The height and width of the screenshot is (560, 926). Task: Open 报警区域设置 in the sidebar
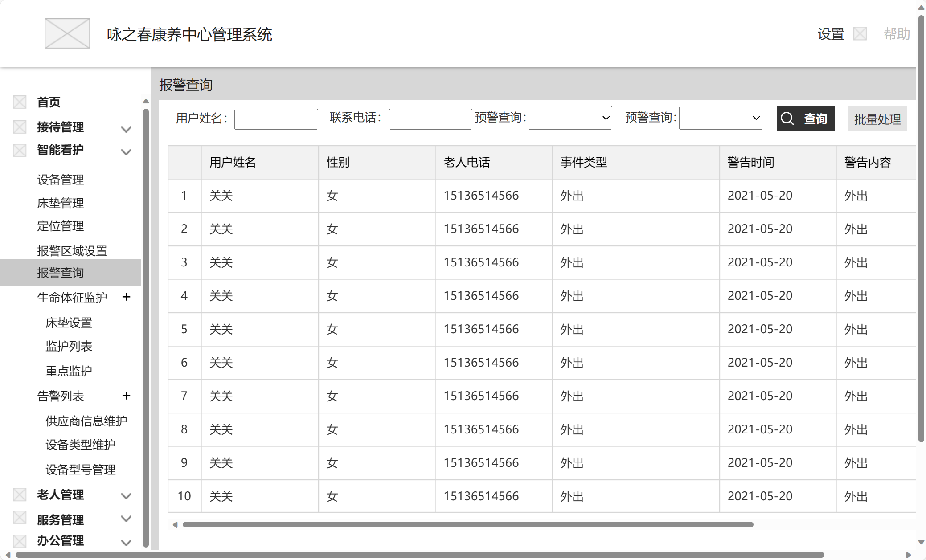click(72, 251)
